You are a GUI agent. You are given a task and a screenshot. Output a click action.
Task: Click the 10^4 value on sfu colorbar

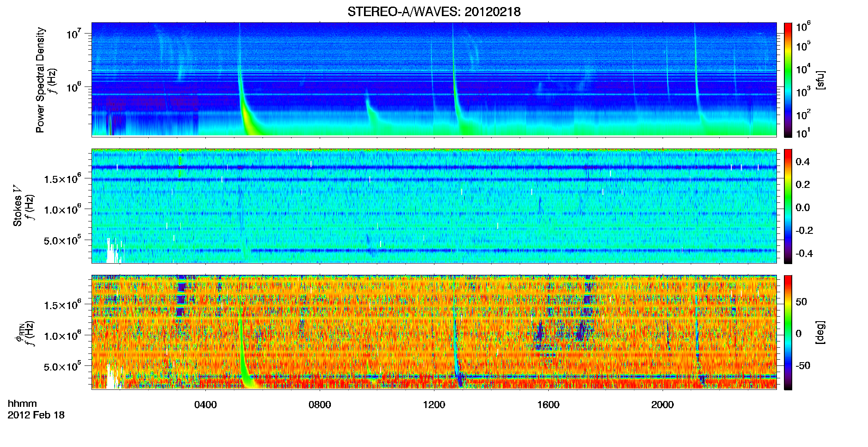(x=803, y=69)
